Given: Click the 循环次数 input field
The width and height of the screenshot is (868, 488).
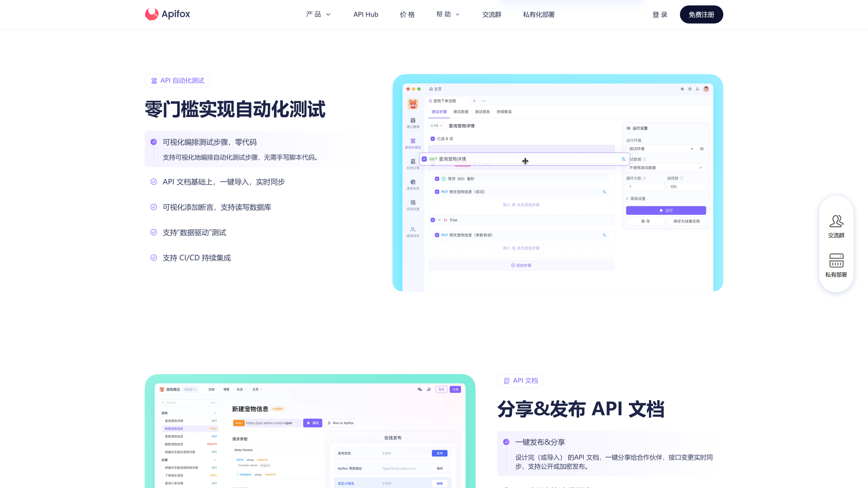Looking at the screenshot, I should point(645,187).
